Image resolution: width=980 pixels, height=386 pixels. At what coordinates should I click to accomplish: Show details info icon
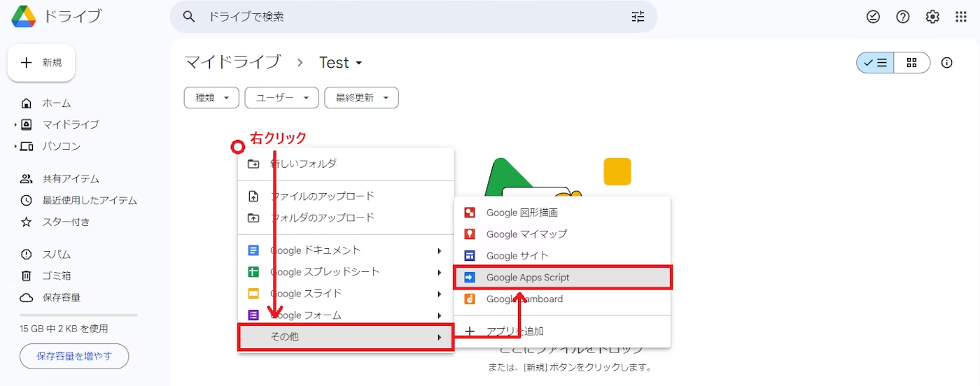947,63
